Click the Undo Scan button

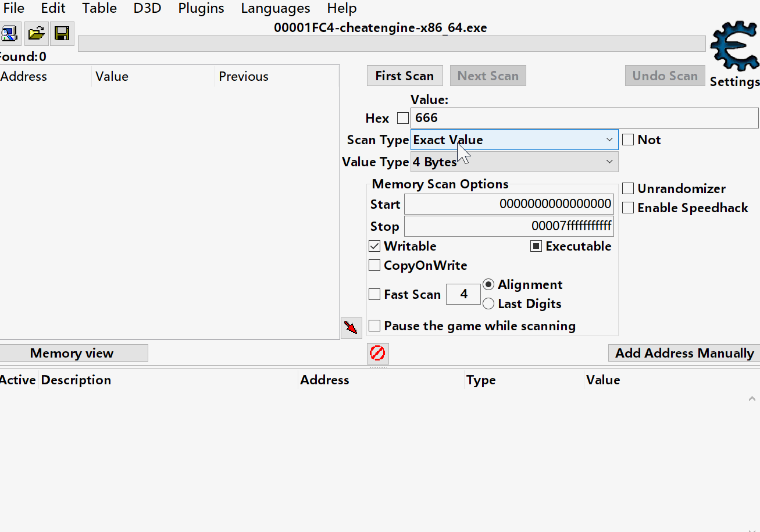pos(665,76)
